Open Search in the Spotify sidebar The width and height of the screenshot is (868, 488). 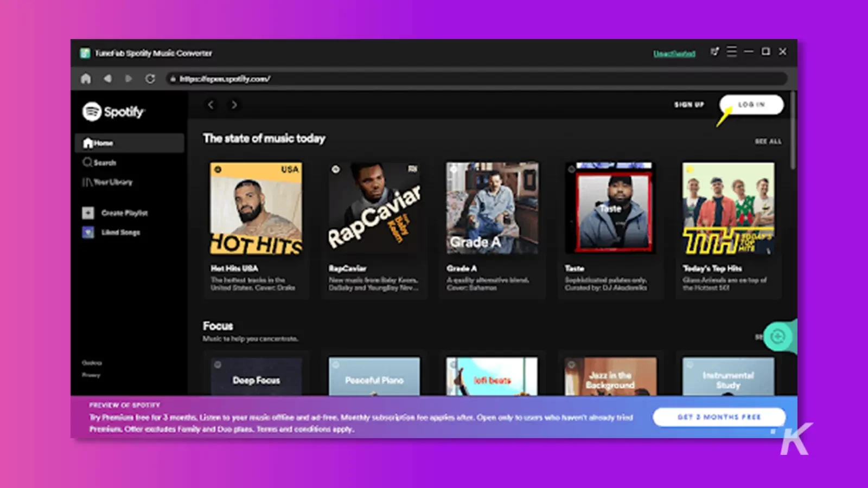point(99,163)
